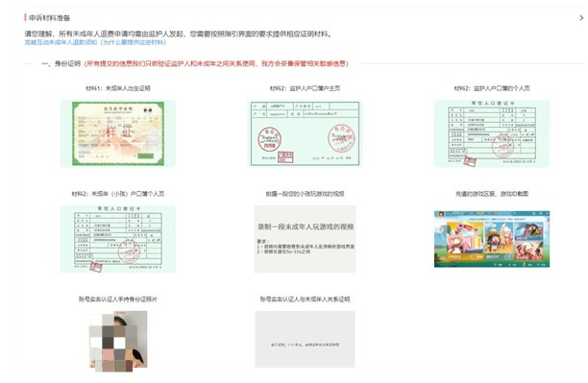Open the 未成年人出生证明 sample certificate image
This screenshot has height=383, width=588.
(118, 133)
